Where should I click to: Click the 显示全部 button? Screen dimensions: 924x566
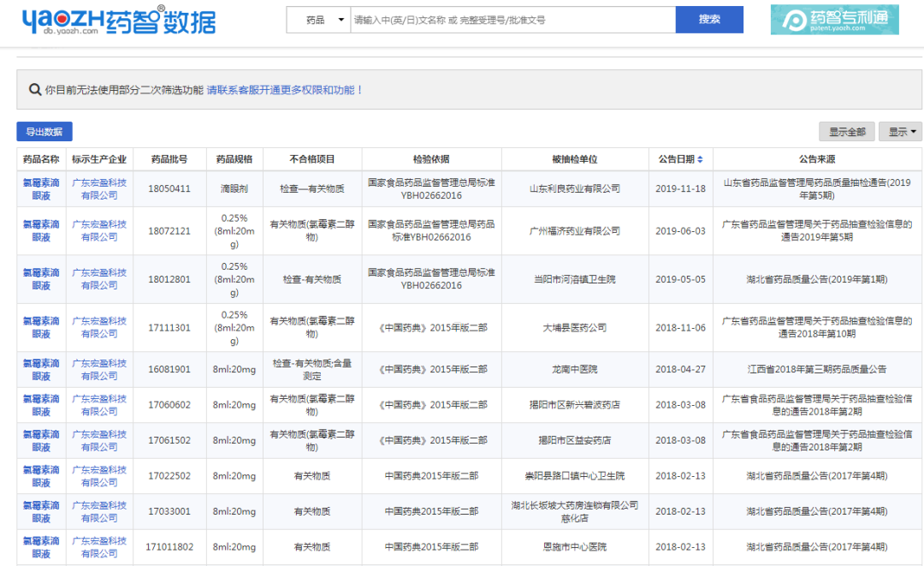point(846,132)
